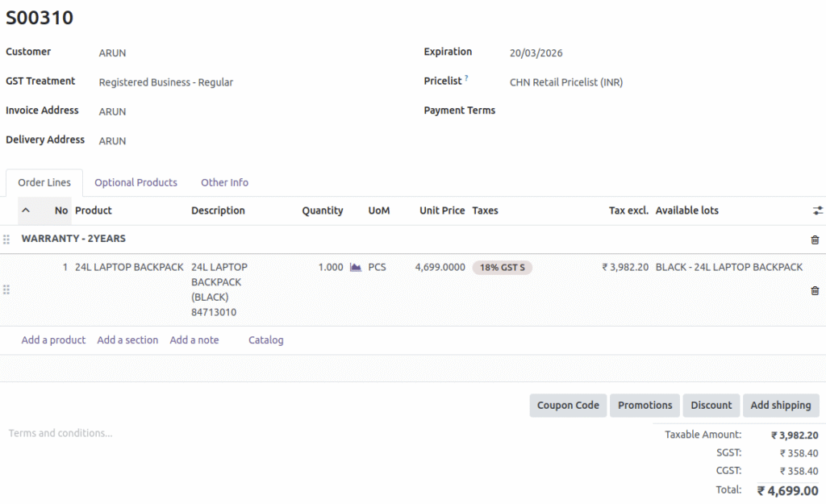The image size is (826, 504).
Task: Switch to the Optional Products tab
Action: (136, 182)
